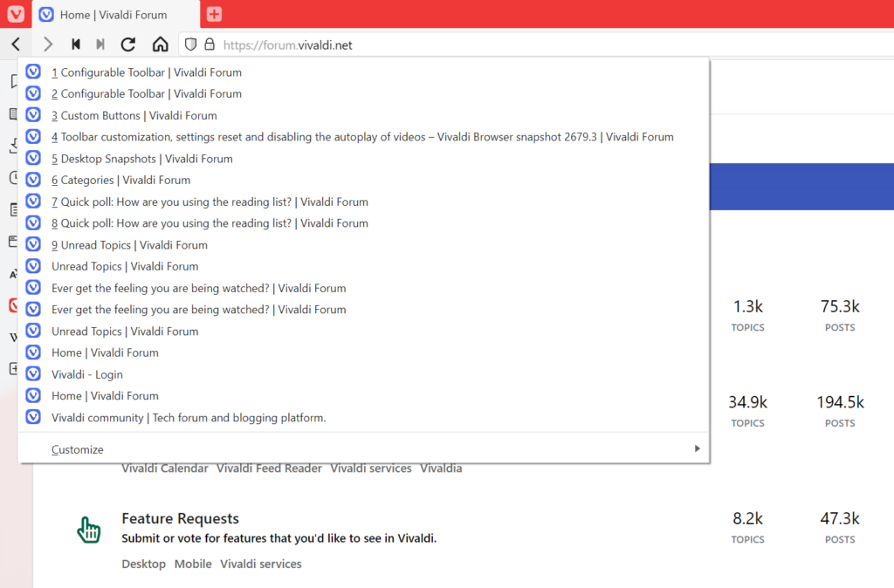Click favicon beside 6 Categories entry
This screenshot has height=588, width=894.
[34, 180]
